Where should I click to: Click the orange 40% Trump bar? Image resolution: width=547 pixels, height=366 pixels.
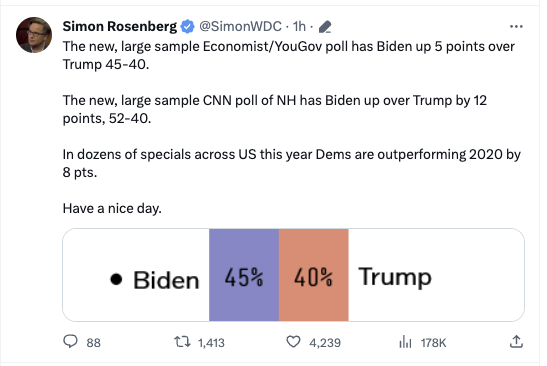coord(314,275)
